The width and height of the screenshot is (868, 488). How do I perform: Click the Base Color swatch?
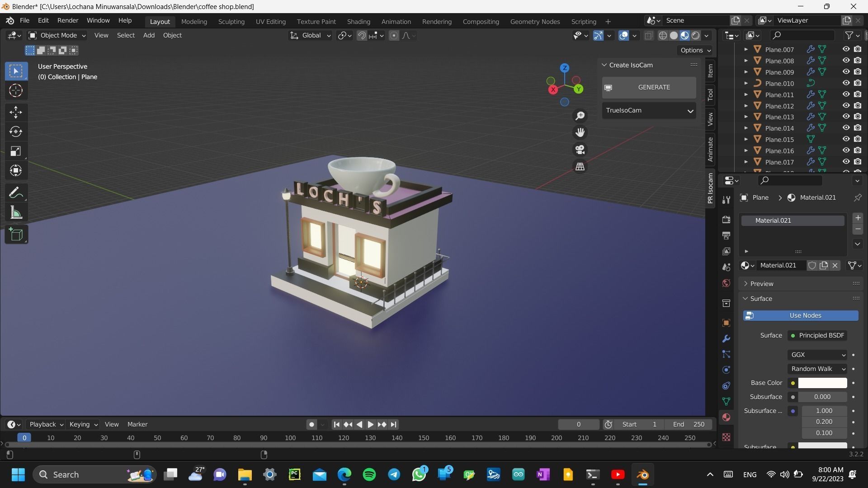coord(822,383)
